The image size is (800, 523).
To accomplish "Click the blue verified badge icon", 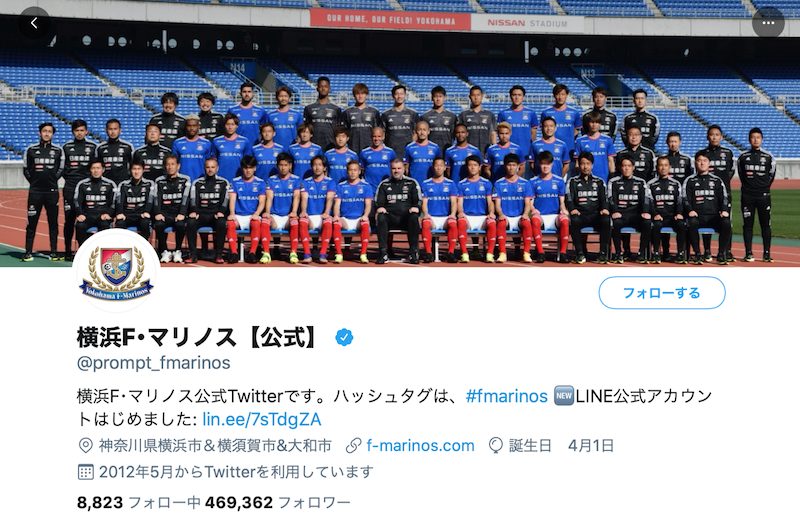I will [x=344, y=337].
